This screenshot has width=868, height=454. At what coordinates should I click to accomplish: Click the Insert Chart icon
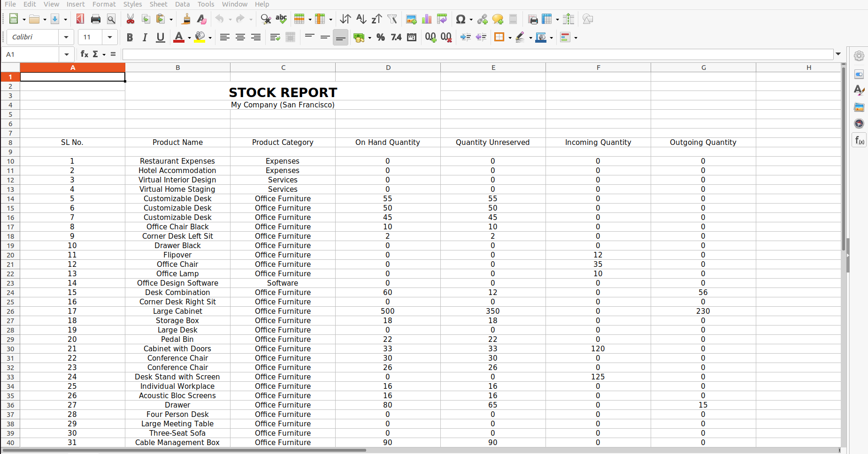point(427,19)
